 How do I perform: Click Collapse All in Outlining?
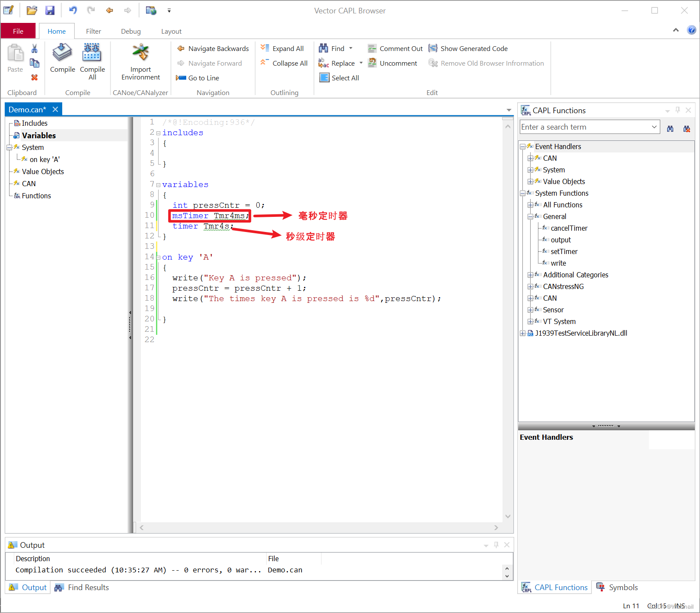coord(284,63)
